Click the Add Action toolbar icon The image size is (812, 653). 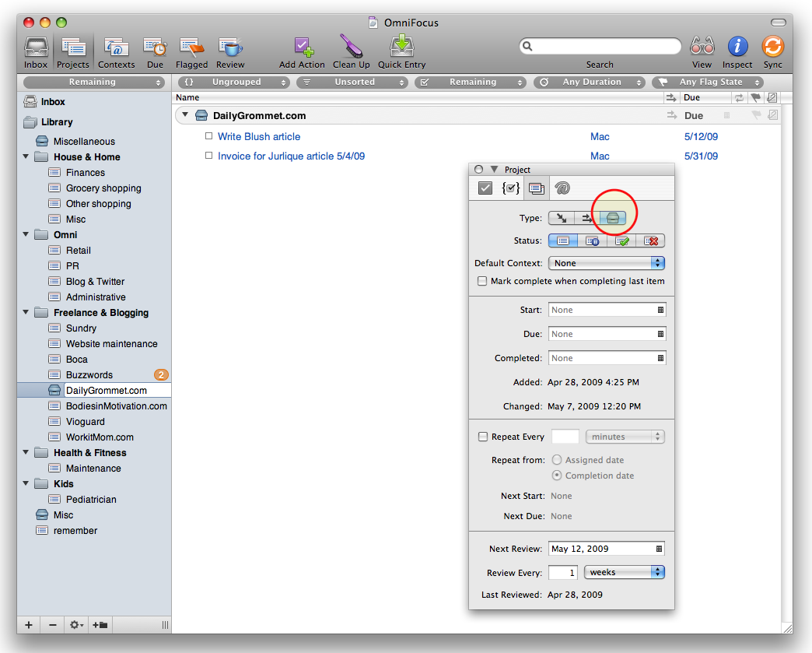tap(302, 52)
